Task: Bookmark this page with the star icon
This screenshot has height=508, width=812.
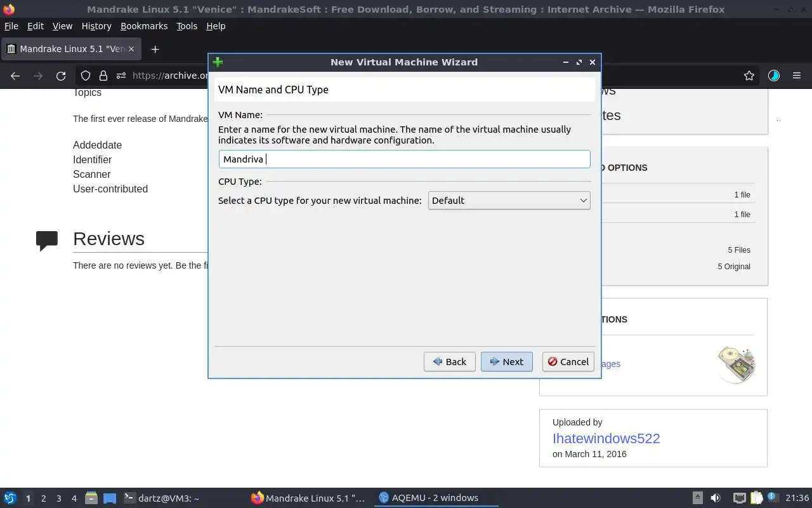Action: tap(749, 76)
